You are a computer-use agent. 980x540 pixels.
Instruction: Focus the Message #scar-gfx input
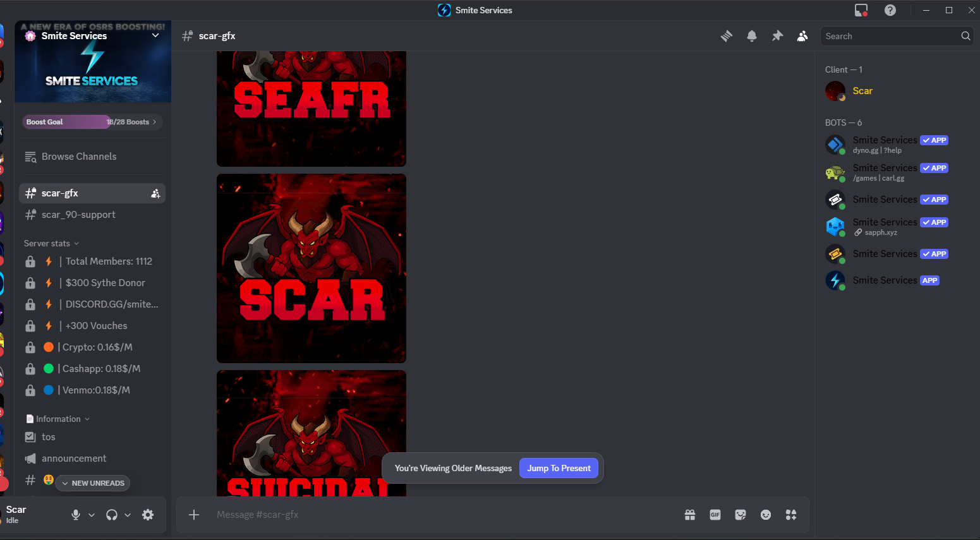442,515
